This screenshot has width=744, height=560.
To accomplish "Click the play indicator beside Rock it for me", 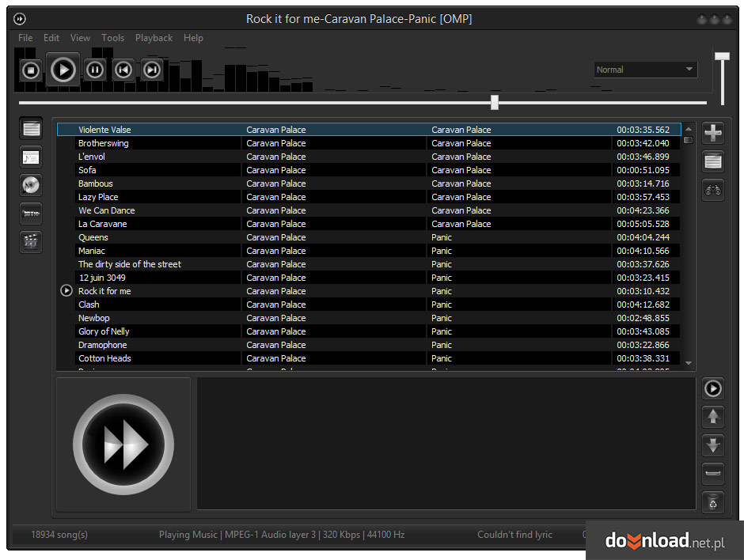I will pyautogui.click(x=66, y=290).
